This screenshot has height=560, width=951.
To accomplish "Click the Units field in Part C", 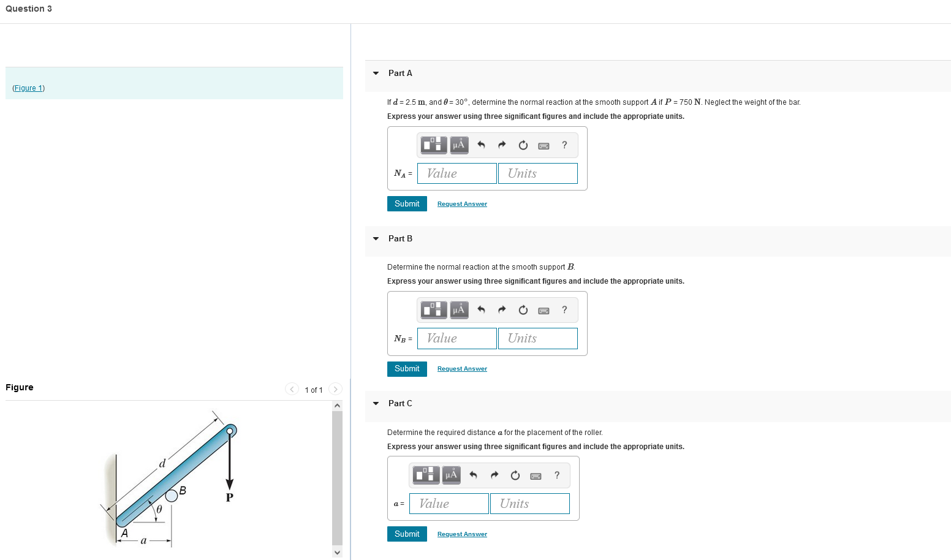I will 529,503.
